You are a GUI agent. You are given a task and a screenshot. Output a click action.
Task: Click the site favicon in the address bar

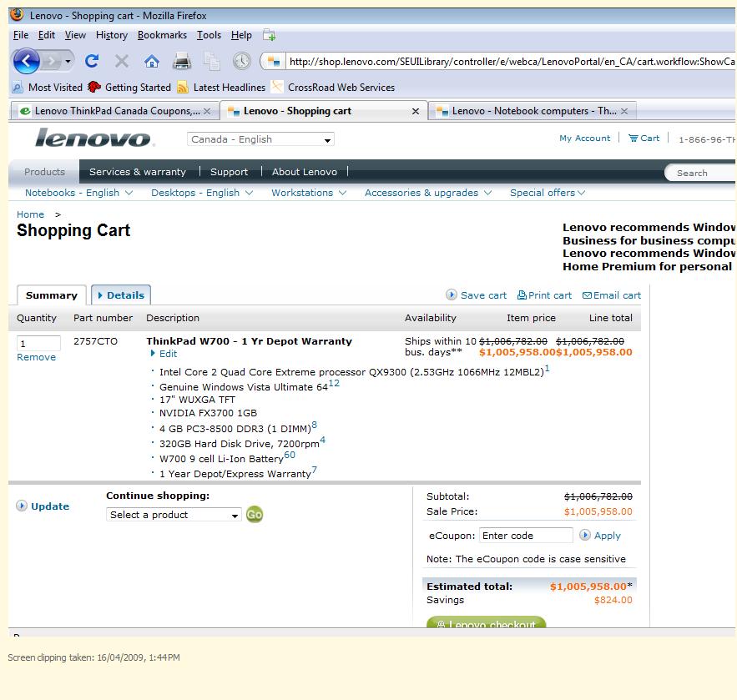pyautogui.click(x=273, y=62)
